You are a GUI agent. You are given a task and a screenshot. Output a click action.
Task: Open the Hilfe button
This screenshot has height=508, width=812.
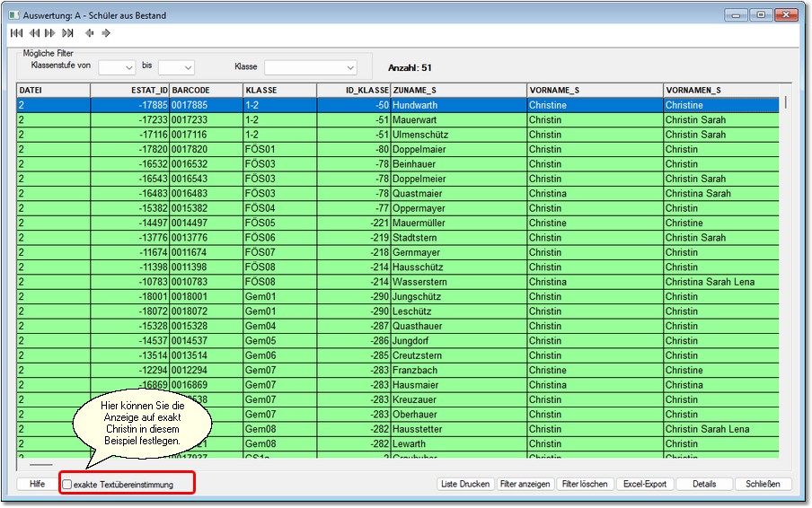coord(37,484)
